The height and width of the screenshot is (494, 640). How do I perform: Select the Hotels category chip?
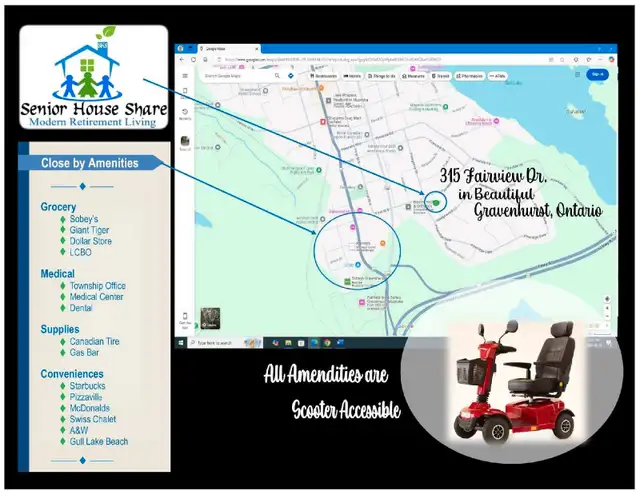pos(352,76)
